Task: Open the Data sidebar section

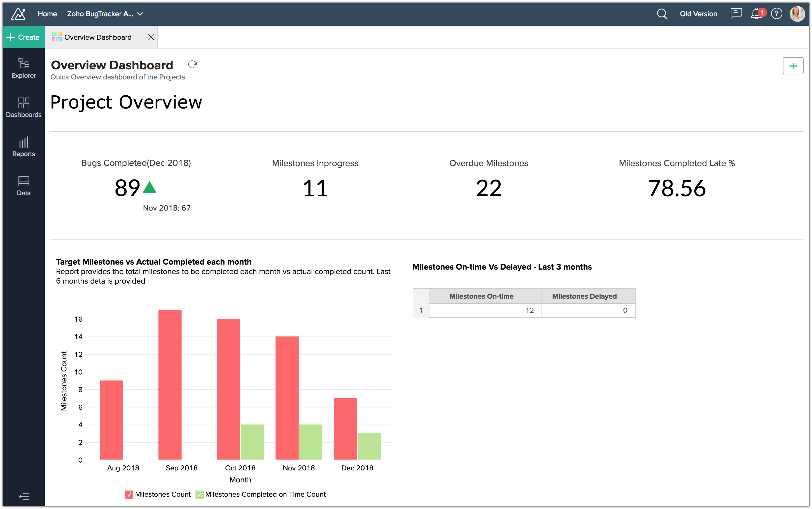Action: tap(24, 186)
